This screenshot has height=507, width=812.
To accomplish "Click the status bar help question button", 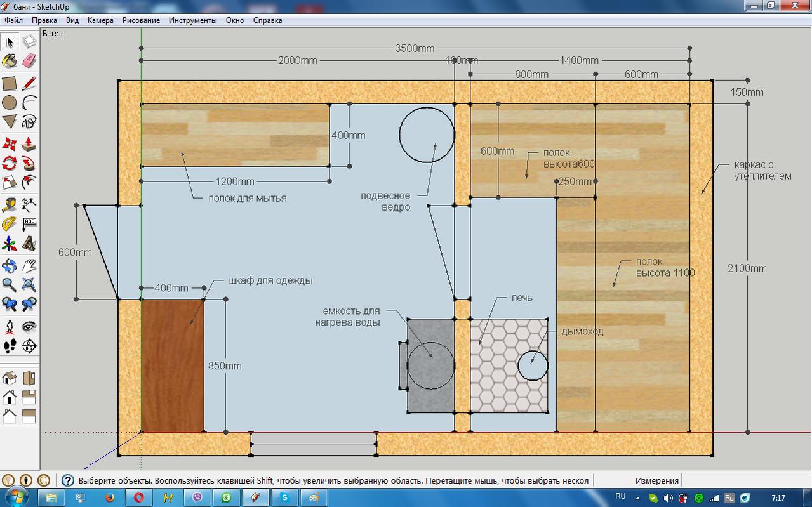I will [67, 480].
